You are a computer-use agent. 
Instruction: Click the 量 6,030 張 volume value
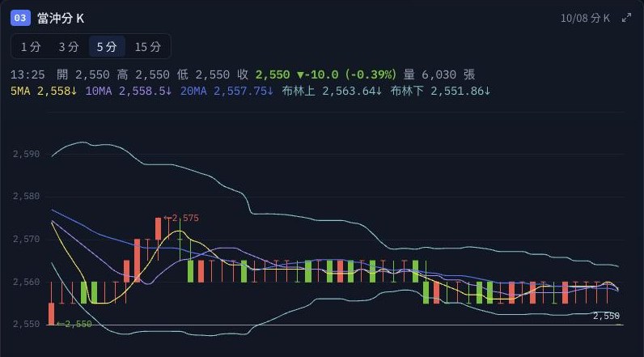tap(439, 74)
